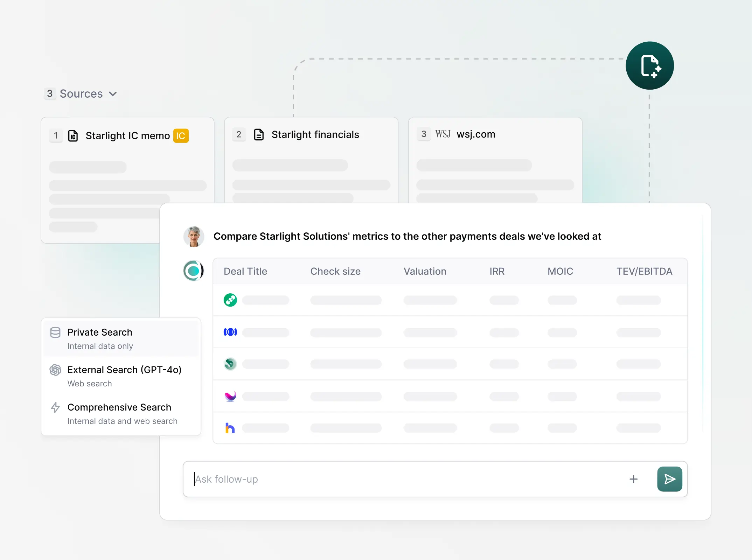Click the dark green S company logo
The width and height of the screenshot is (752, 560).
click(230, 364)
